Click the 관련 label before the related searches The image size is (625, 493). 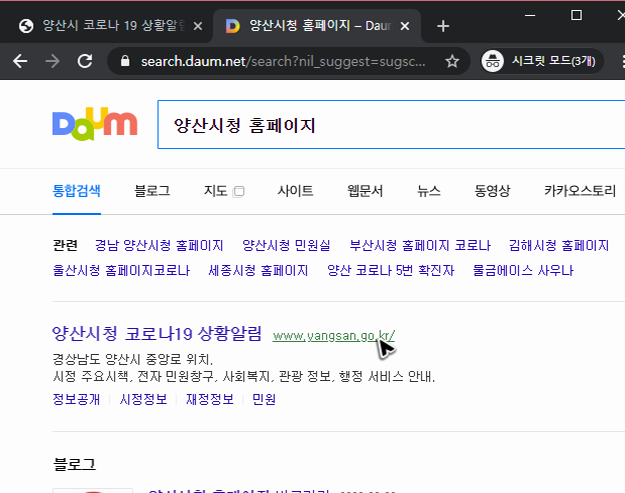pyautogui.click(x=65, y=245)
